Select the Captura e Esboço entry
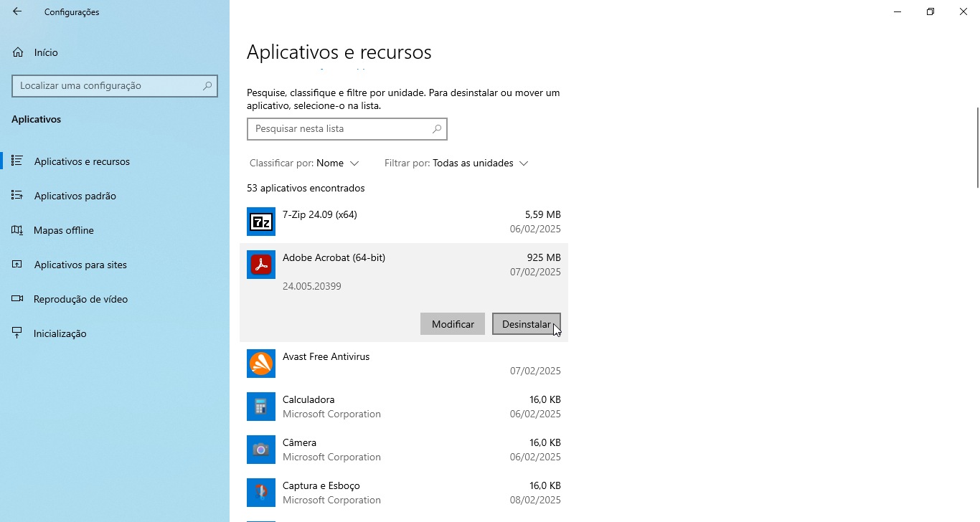The width and height of the screenshot is (980, 522). [404, 493]
